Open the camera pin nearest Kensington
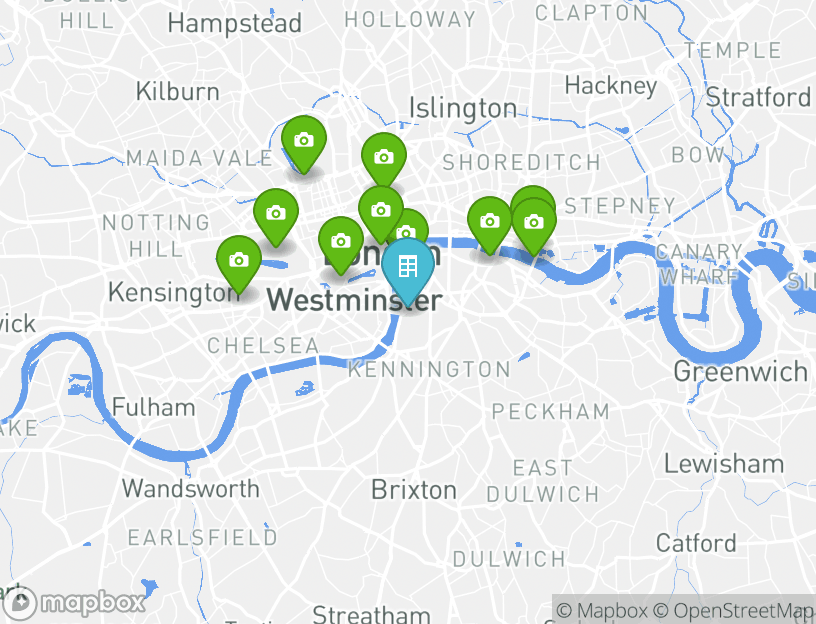816x624 pixels. [239, 260]
